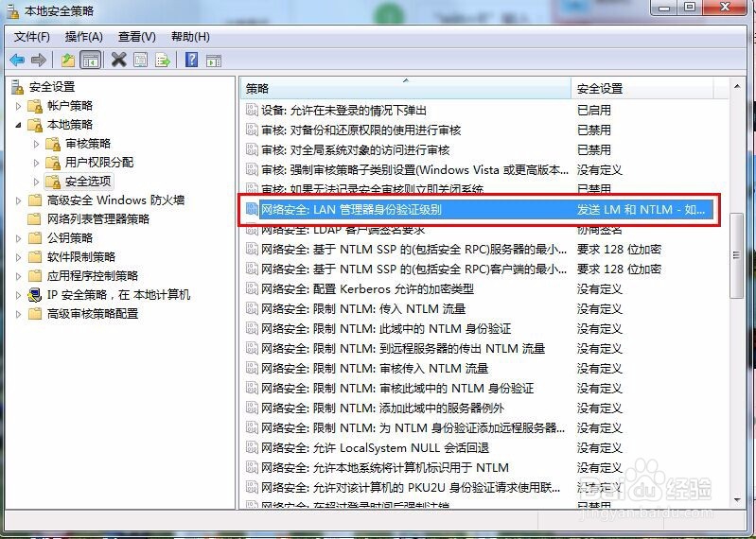756x539 pixels.
Task: Collapse the 本地策略 tree node
Action: [x=18, y=125]
